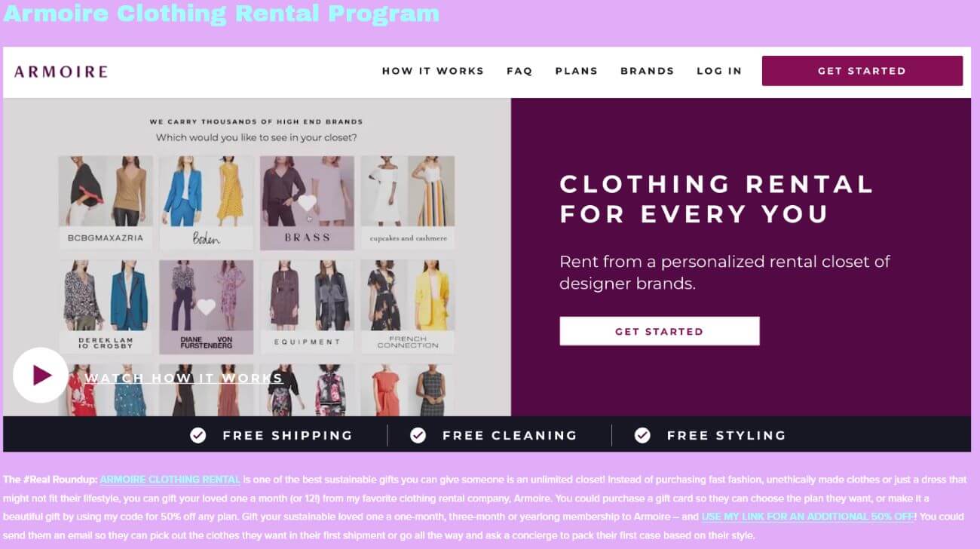Click the Free Cleaning checkmark icon
Image resolution: width=980 pixels, height=549 pixels.
pos(418,435)
